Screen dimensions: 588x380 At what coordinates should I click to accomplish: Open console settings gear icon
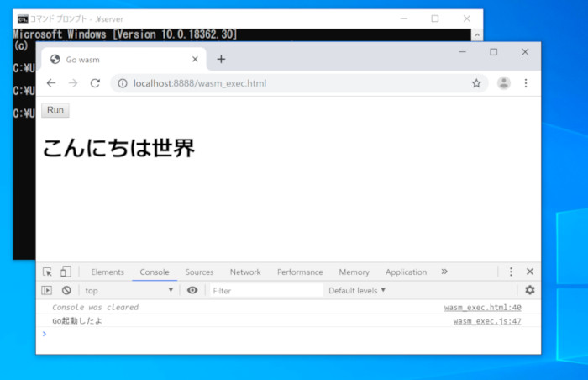(x=529, y=290)
